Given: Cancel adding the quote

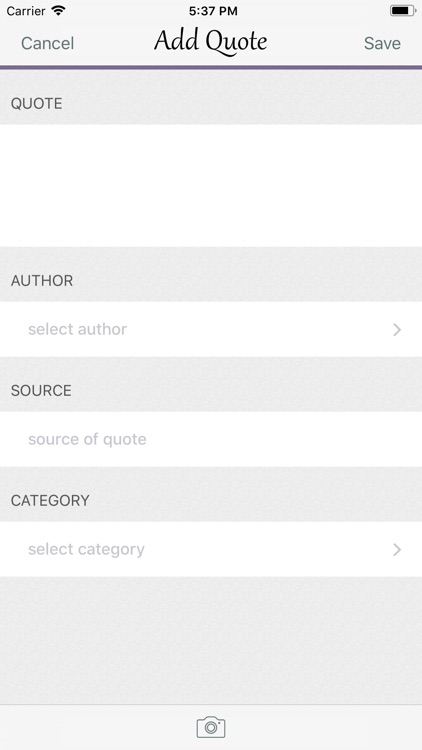Looking at the screenshot, I should click(47, 44).
